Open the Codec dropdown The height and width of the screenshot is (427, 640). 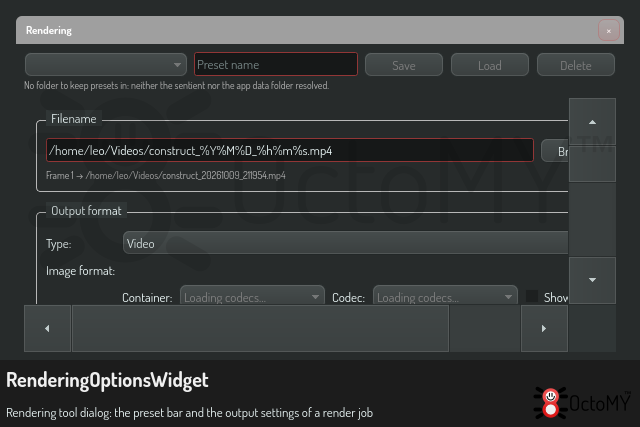tap(445, 296)
